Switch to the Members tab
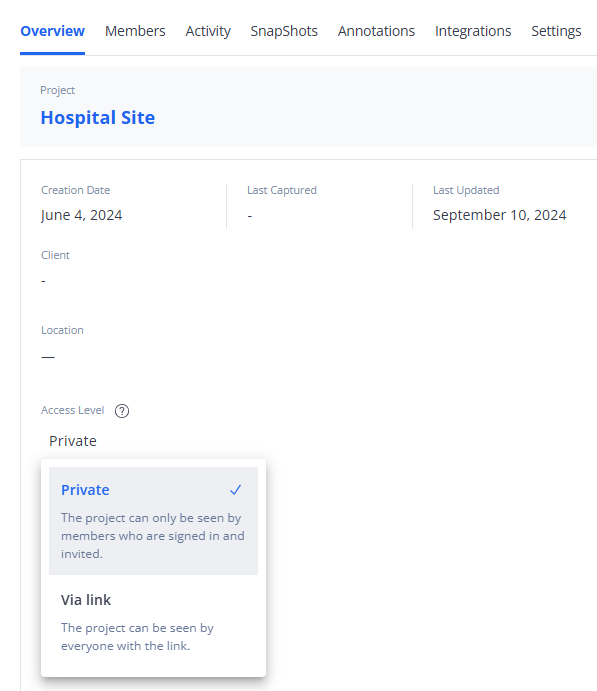597x691 pixels. [x=135, y=31]
